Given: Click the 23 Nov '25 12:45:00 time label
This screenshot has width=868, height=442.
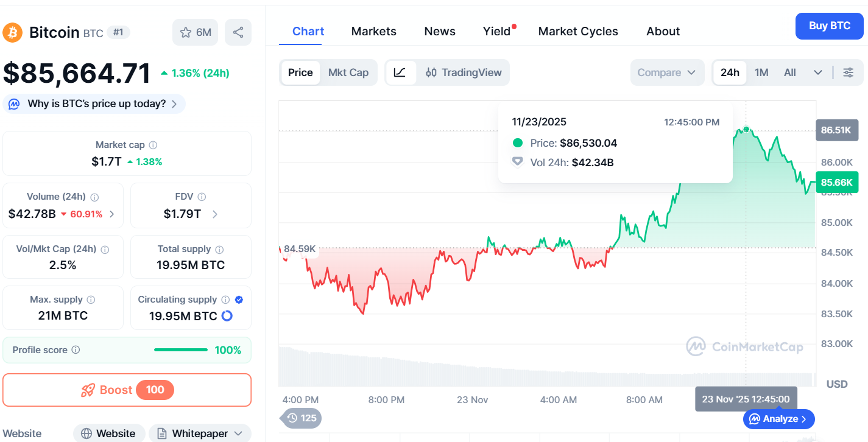Looking at the screenshot, I should pos(746,399).
